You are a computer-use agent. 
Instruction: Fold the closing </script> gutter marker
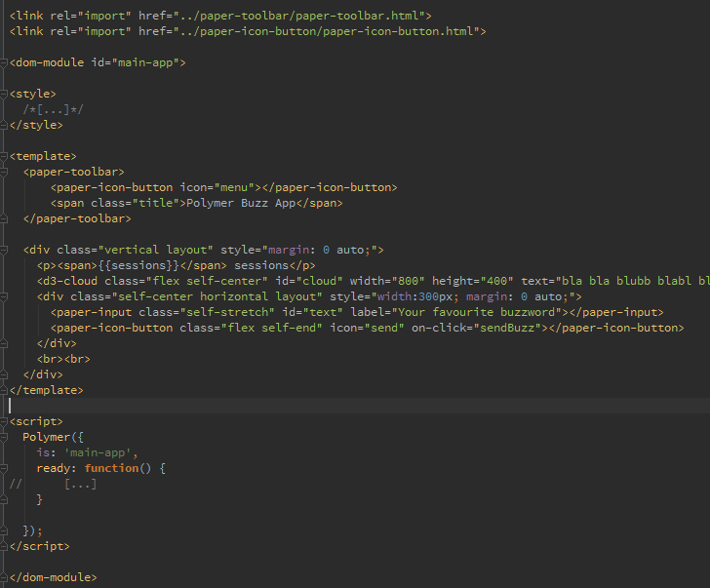(x=4, y=546)
